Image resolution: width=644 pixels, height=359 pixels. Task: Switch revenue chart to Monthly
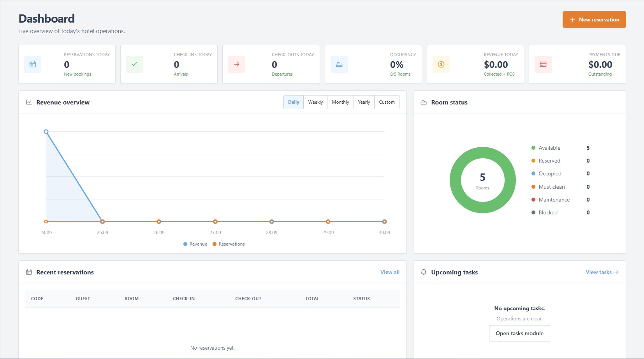[341, 102]
